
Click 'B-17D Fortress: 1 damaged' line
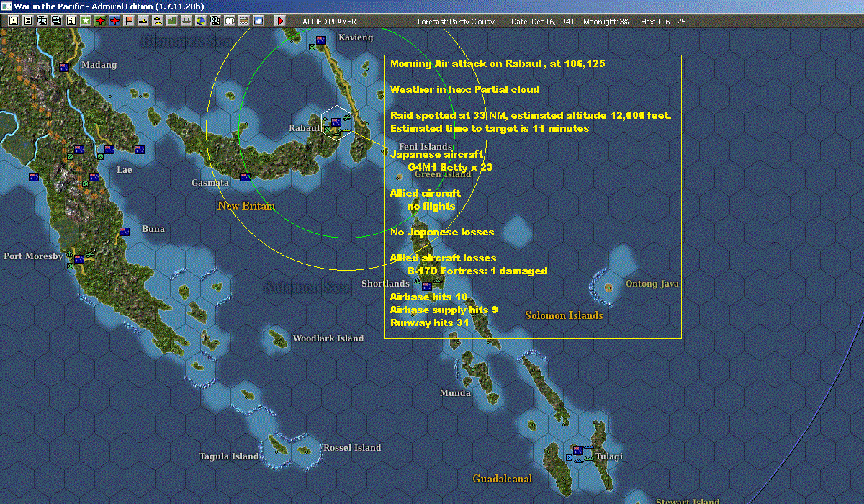tap(477, 271)
